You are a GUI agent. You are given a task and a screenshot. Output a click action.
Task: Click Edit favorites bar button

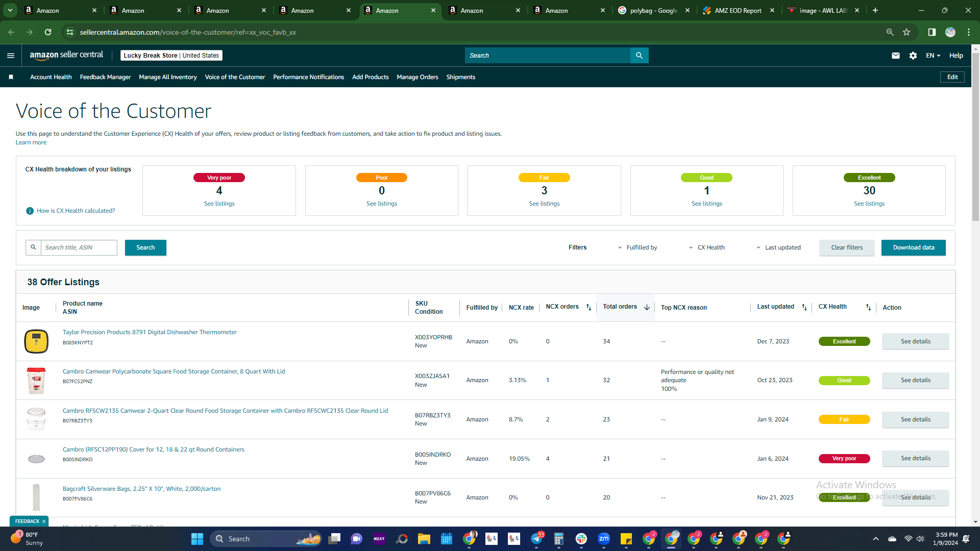[x=952, y=77]
